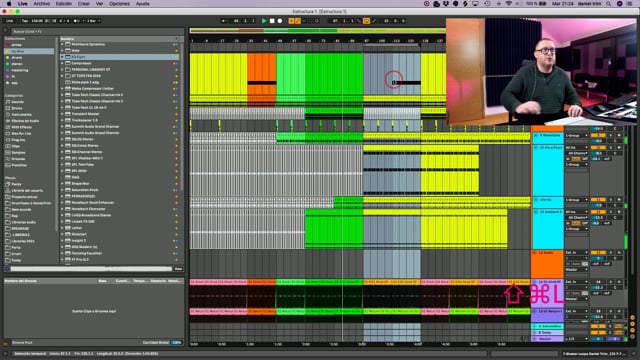Open the Efectos de Audio category
The height and width of the screenshot is (360, 640).
[25, 121]
